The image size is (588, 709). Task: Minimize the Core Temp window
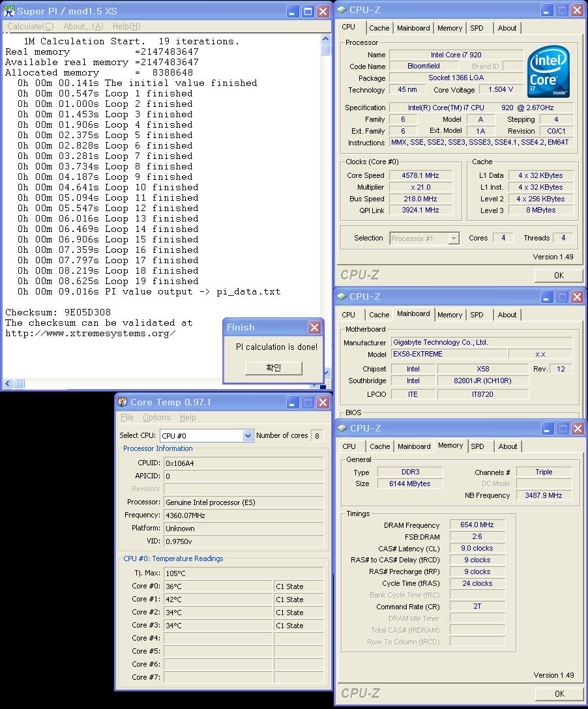[x=293, y=403]
